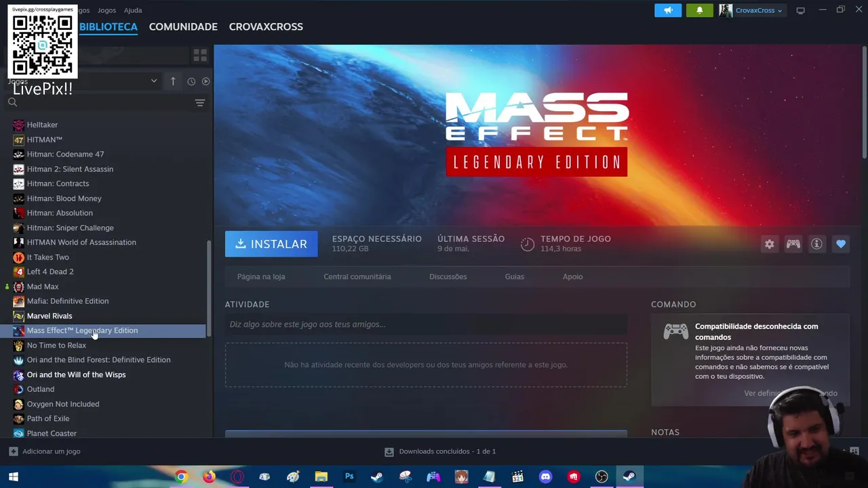Select Left 4 Dead 2

50,272
